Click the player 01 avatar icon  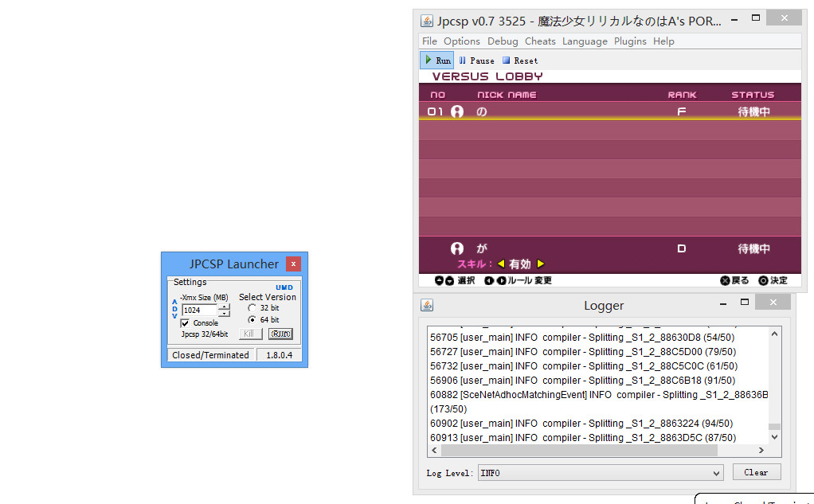click(x=457, y=112)
